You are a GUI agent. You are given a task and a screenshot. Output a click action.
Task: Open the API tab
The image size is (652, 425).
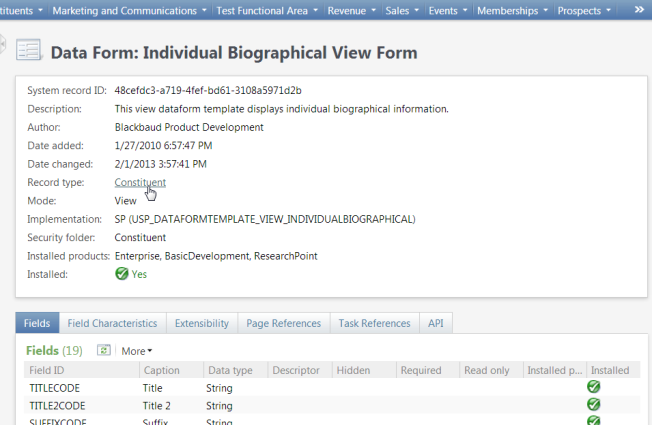click(x=436, y=323)
